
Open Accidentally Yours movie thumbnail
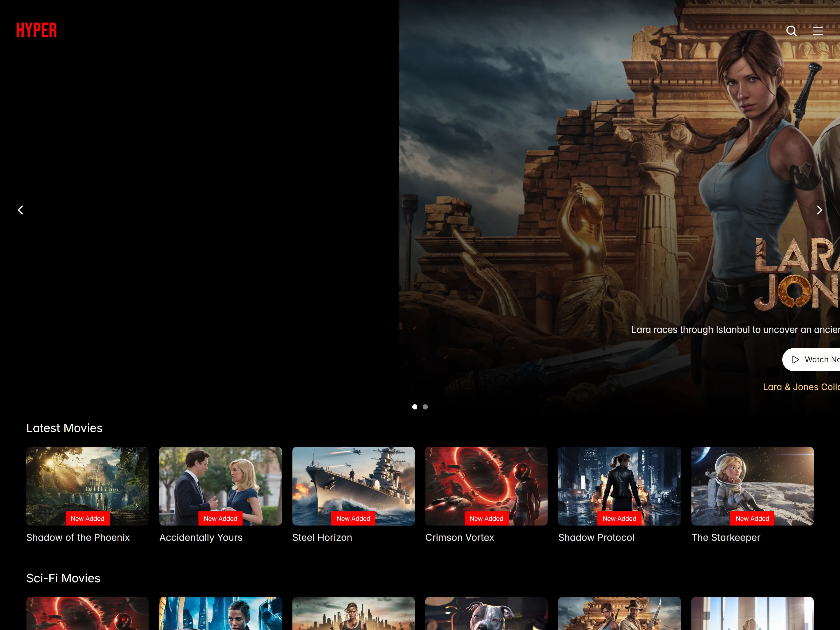tap(220, 486)
